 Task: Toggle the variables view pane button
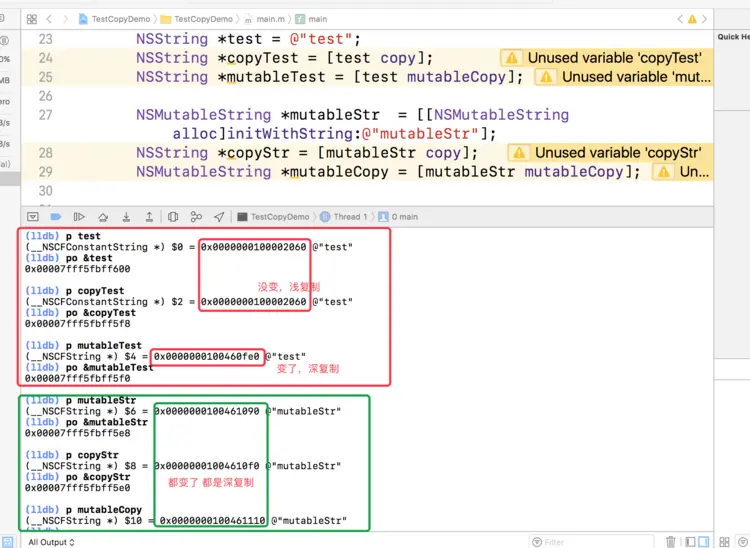coord(690,542)
